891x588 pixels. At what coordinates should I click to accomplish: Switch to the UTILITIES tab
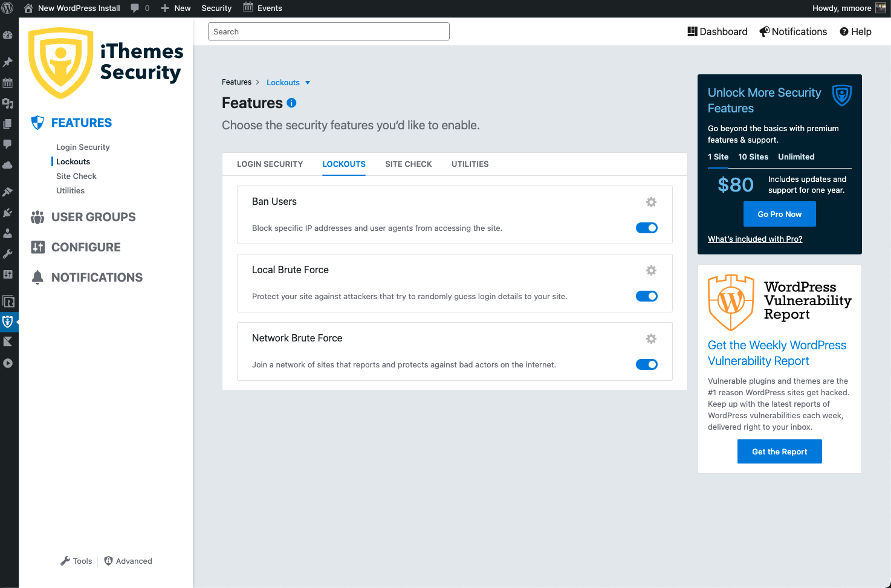point(470,164)
